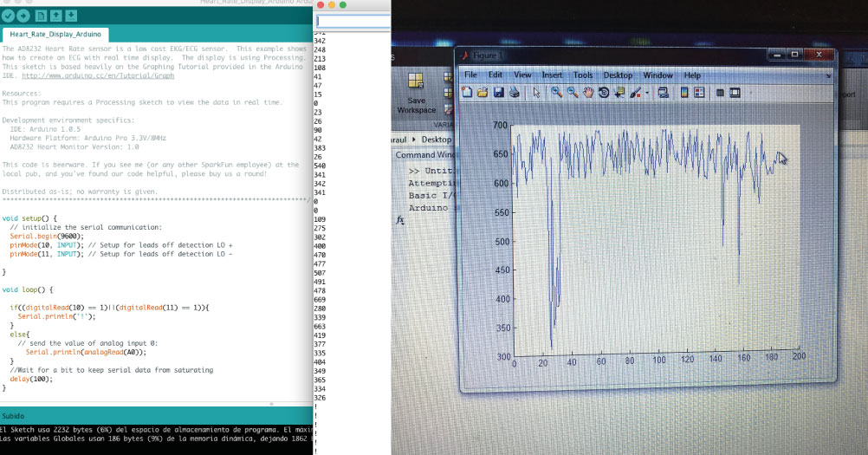Click the Arduino Upload arrow button

click(23, 16)
